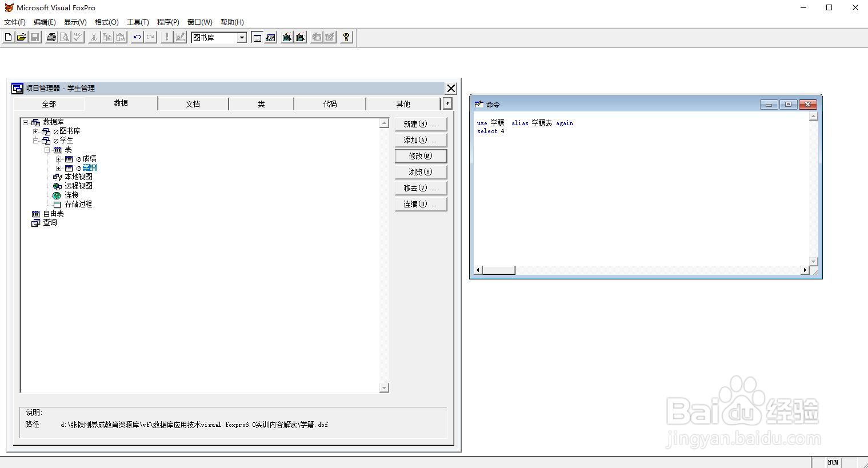Collapse the 表 tables node

47,150
